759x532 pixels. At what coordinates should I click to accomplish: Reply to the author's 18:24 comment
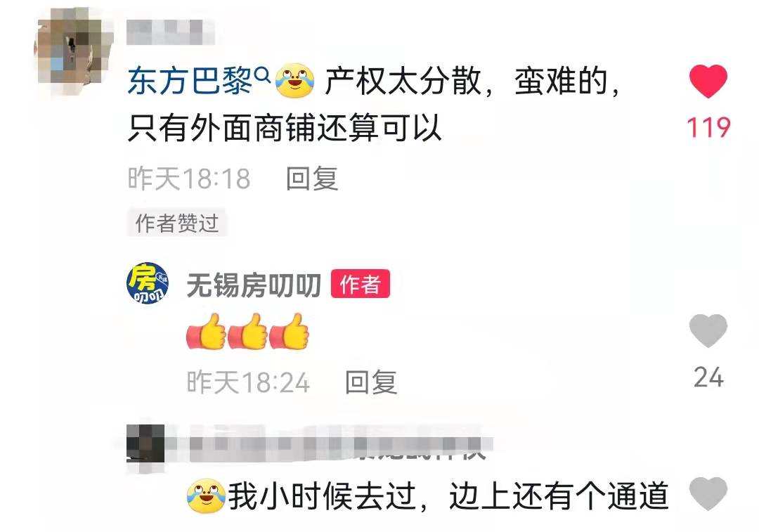coord(371,382)
